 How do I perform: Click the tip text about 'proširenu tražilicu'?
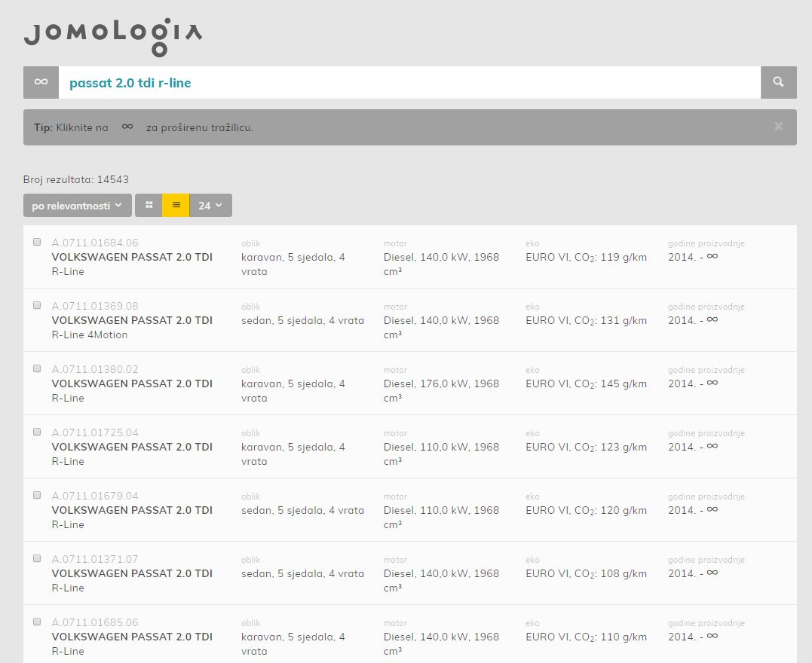coord(143,127)
